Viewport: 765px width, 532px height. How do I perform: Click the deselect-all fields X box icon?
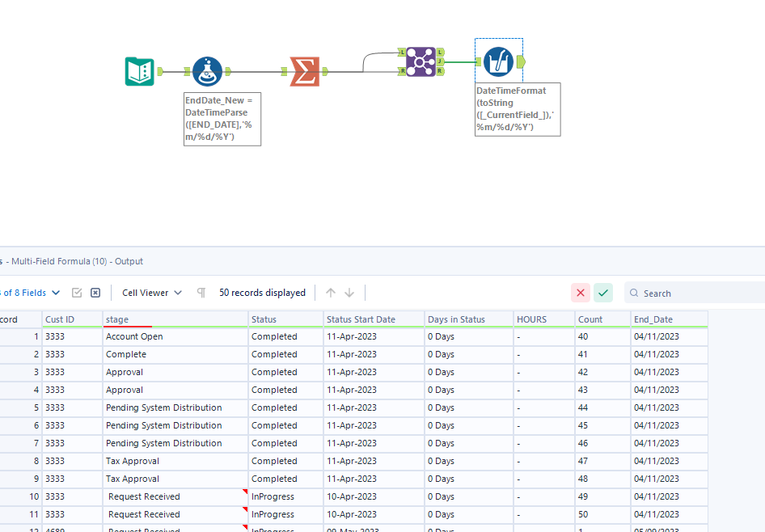click(95, 293)
